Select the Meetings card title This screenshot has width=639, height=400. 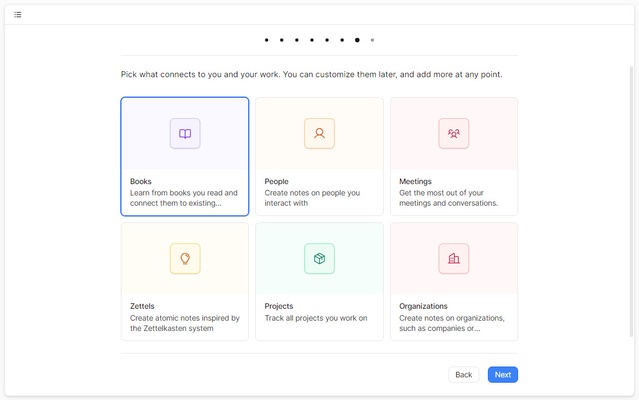(415, 181)
